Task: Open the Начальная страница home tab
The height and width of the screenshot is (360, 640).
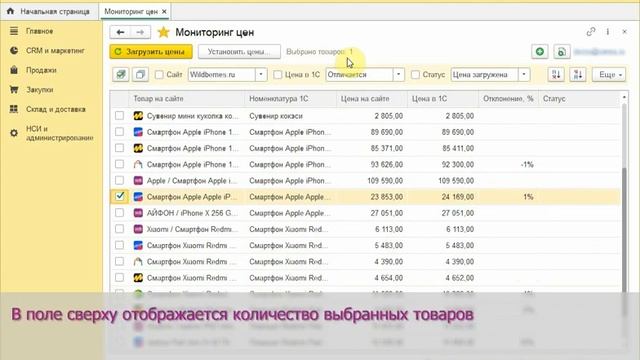Action: click(x=48, y=11)
